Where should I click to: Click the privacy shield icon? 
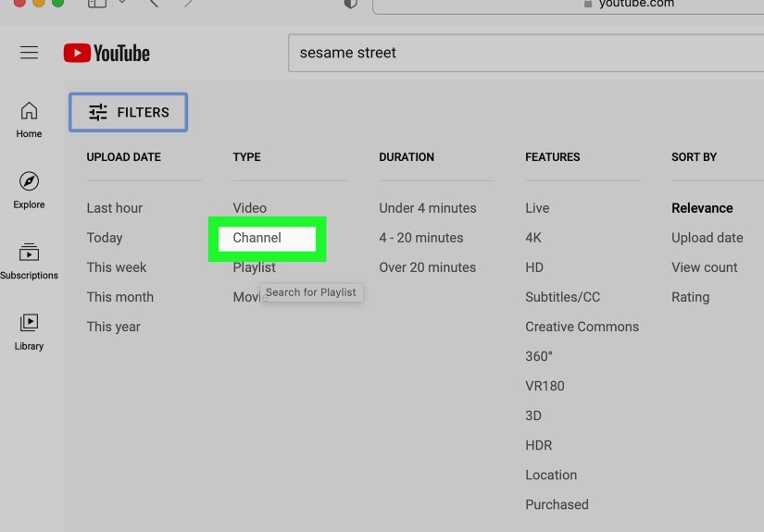click(350, 4)
